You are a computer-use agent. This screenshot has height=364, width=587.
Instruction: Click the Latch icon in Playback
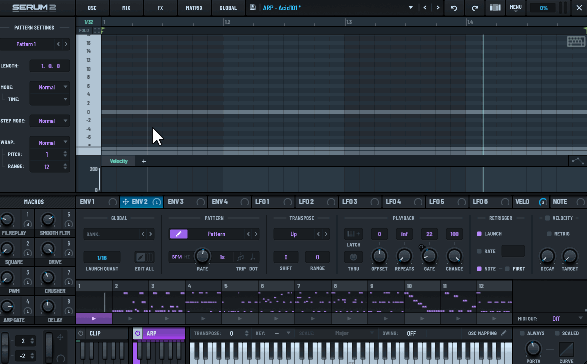pos(353,234)
